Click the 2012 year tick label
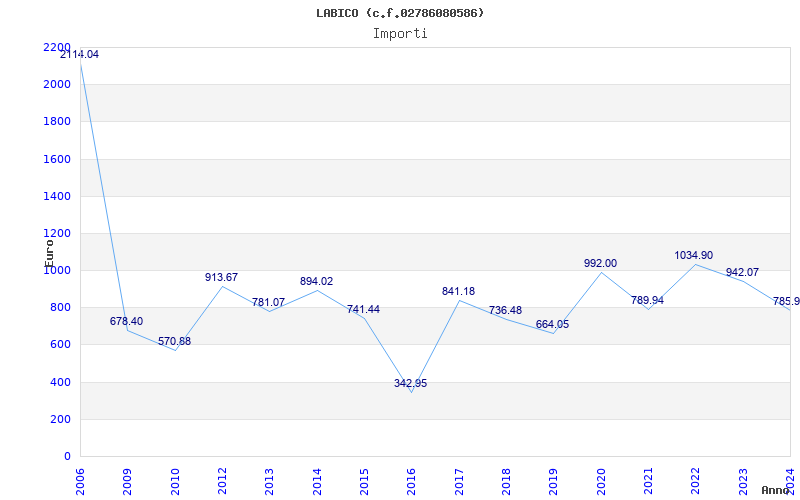This screenshot has width=800, height=500. pyautogui.click(x=222, y=482)
